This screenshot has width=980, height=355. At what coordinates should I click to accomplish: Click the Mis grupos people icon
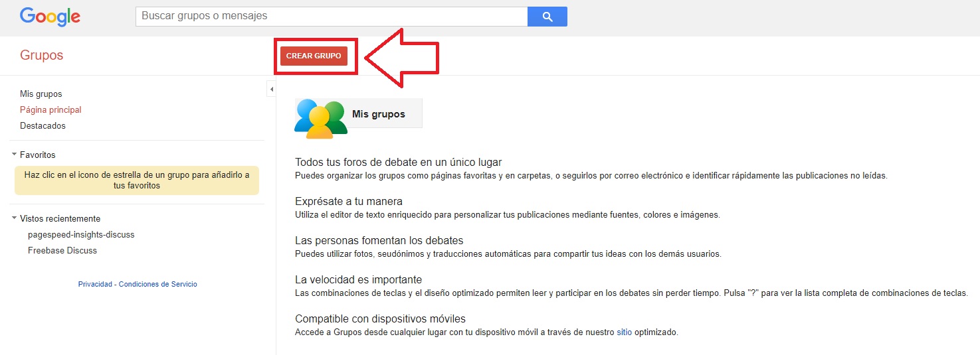(321, 117)
